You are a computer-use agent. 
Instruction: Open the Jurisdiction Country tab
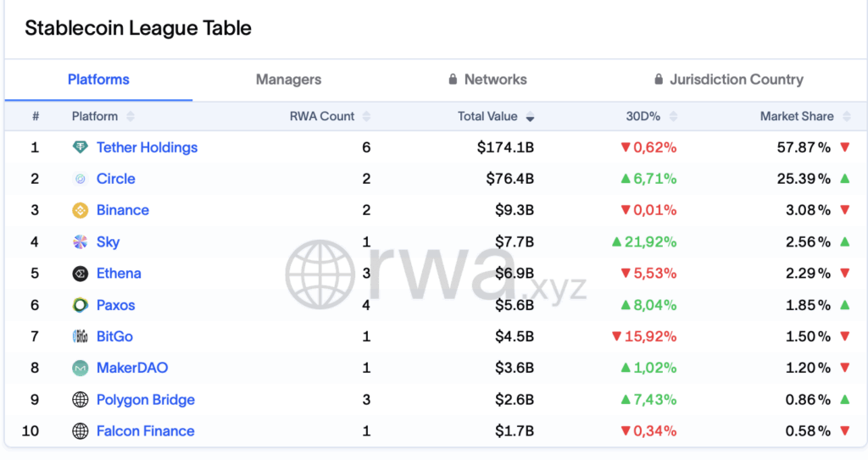click(x=728, y=80)
